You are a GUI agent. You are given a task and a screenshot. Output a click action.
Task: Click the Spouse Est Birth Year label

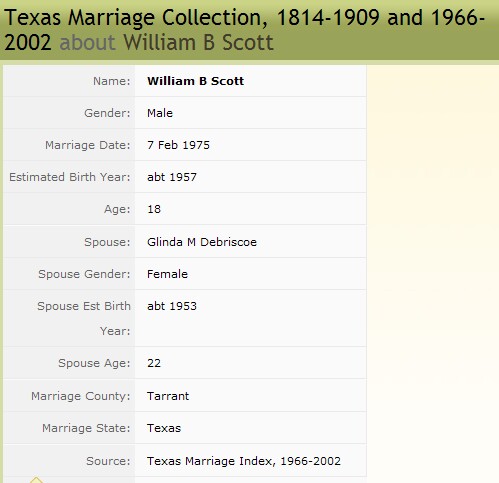[x=84, y=318]
